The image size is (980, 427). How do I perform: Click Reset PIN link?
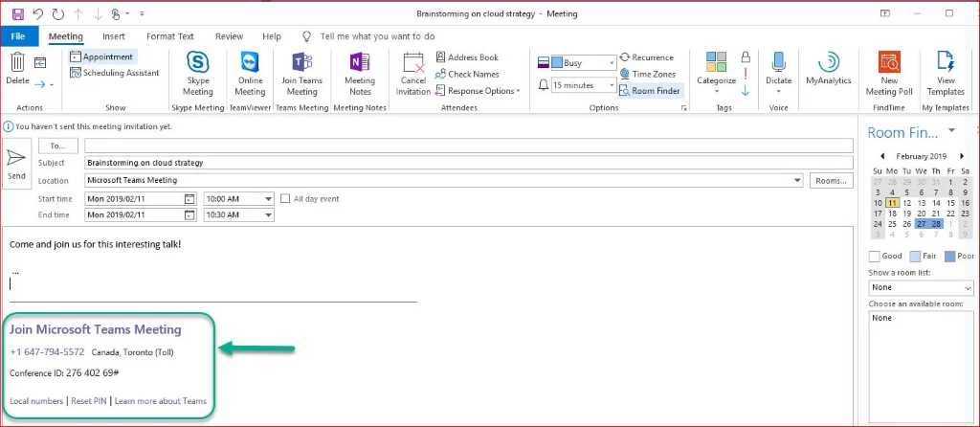pyautogui.click(x=89, y=401)
